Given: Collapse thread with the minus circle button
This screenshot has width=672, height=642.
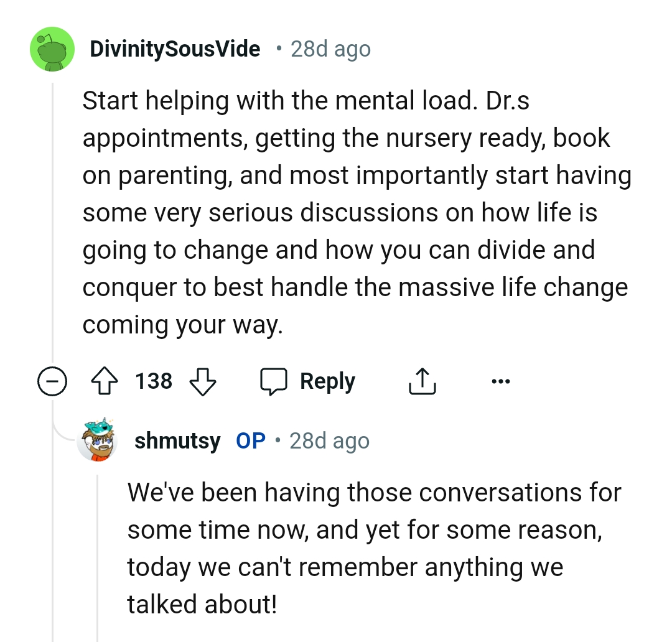Looking at the screenshot, I should 52,381.
